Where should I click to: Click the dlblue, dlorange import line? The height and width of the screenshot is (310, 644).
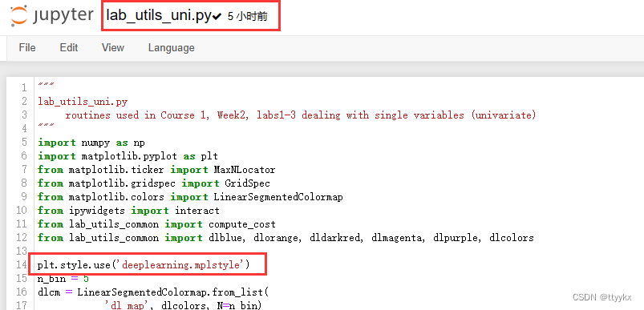pyautogui.click(x=286, y=238)
